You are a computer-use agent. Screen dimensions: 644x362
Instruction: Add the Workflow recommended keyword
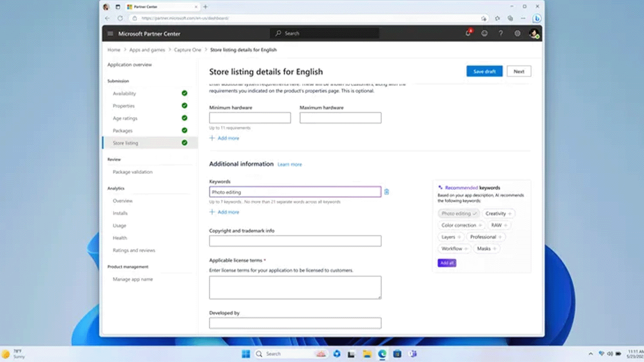click(x=454, y=248)
